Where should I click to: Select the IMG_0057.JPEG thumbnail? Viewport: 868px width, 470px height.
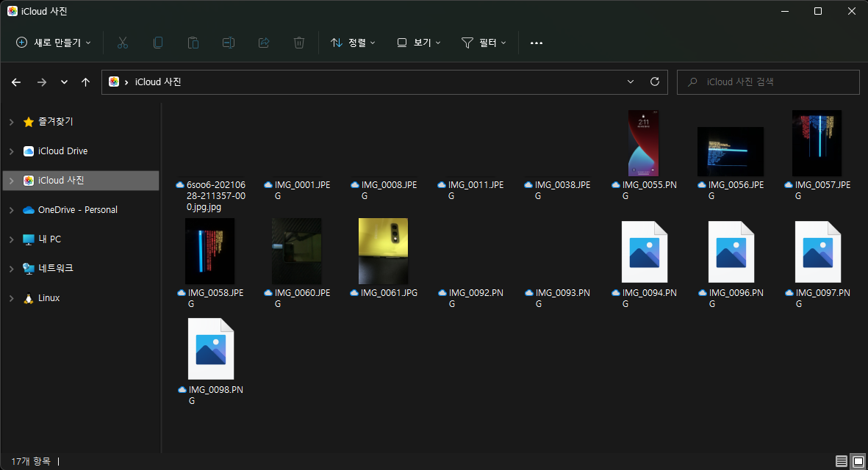[x=817, y=143]
